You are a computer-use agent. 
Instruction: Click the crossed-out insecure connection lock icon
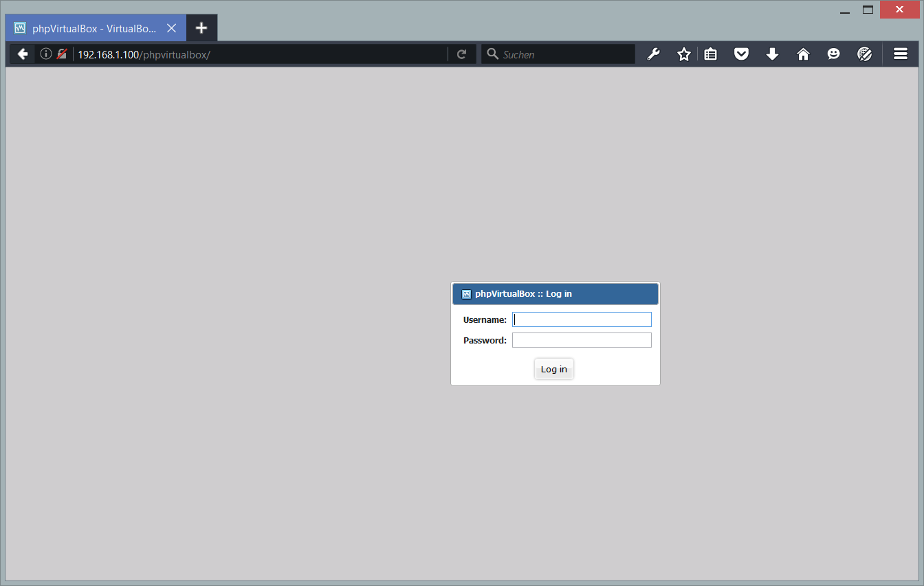62,54
